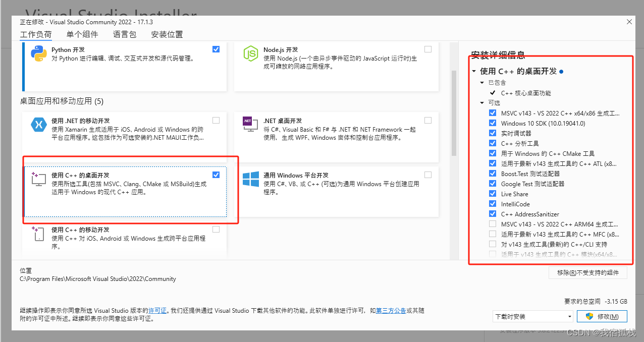Image resolution: width=644 pixels, height=342 pixels.
Task: Uncheck MSVC v143 x64/x86 build tools option
Action: (x=493, y=113)
